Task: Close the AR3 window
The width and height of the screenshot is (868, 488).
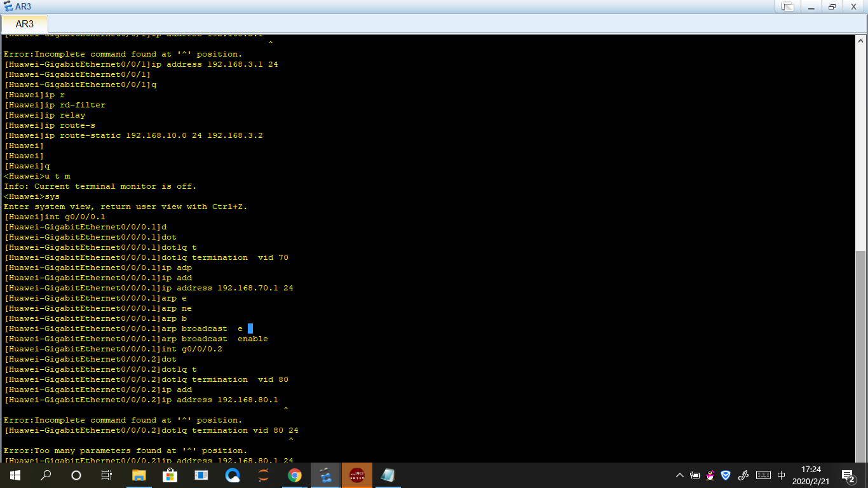Action: pos(854,6)
